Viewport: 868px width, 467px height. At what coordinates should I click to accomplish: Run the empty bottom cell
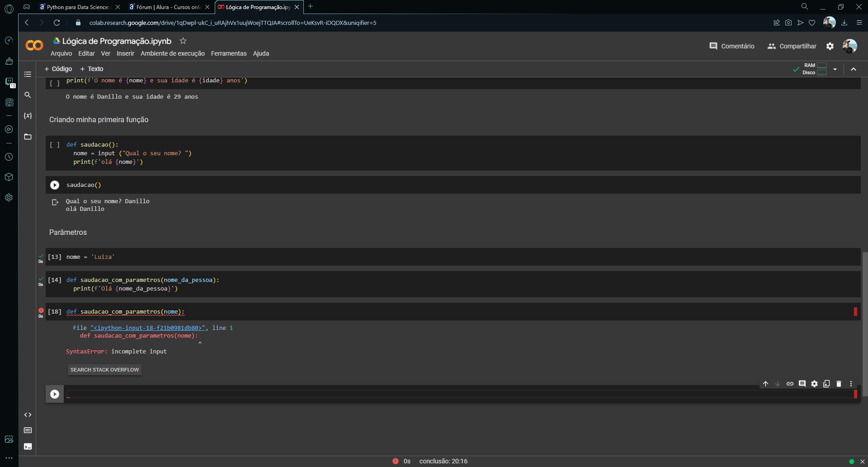click(55, 394)
